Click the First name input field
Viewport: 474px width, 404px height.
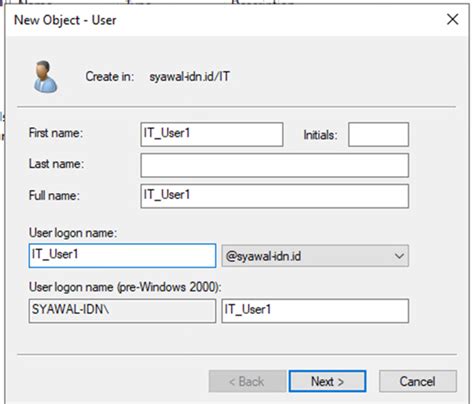point(212,134)
